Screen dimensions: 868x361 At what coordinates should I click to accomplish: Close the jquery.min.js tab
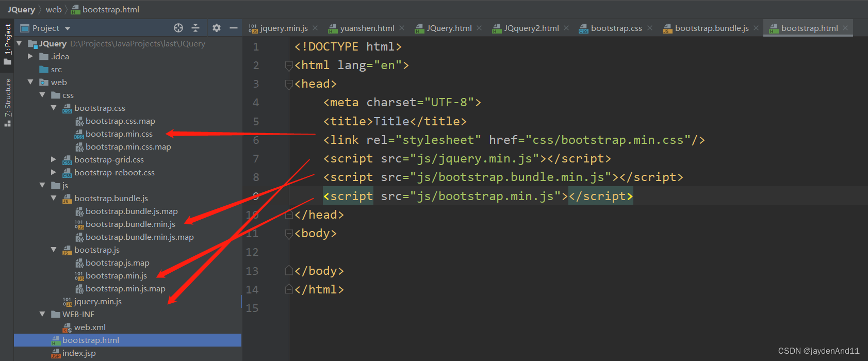point(315,28)
